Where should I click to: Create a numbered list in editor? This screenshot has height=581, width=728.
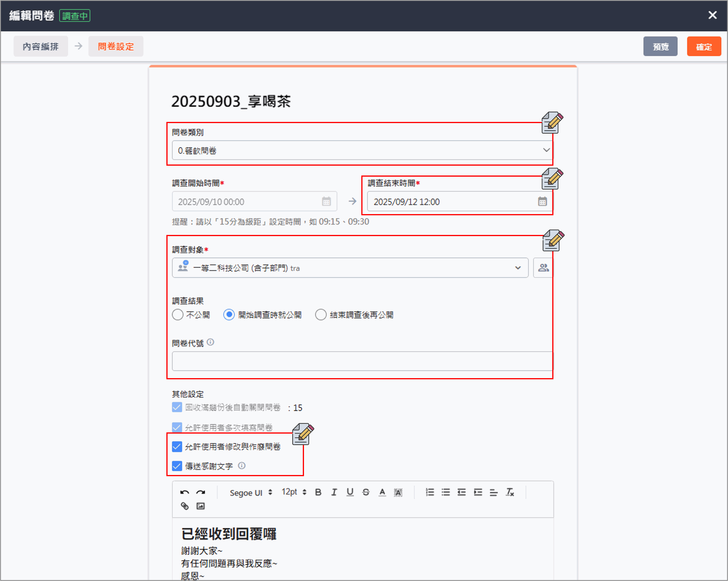click(429, 492)
